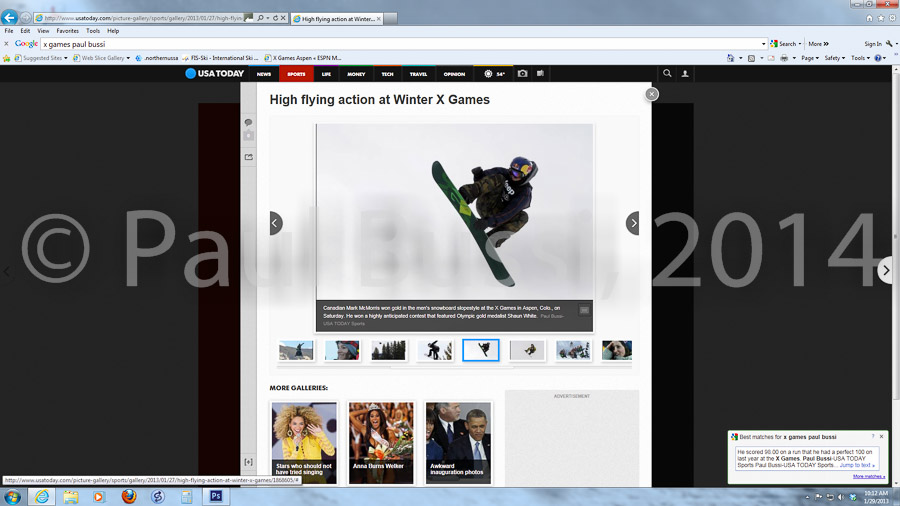Click the Home icon in the command bar
The height and width of the screenshot is (506, 900).
coord(730,58)
